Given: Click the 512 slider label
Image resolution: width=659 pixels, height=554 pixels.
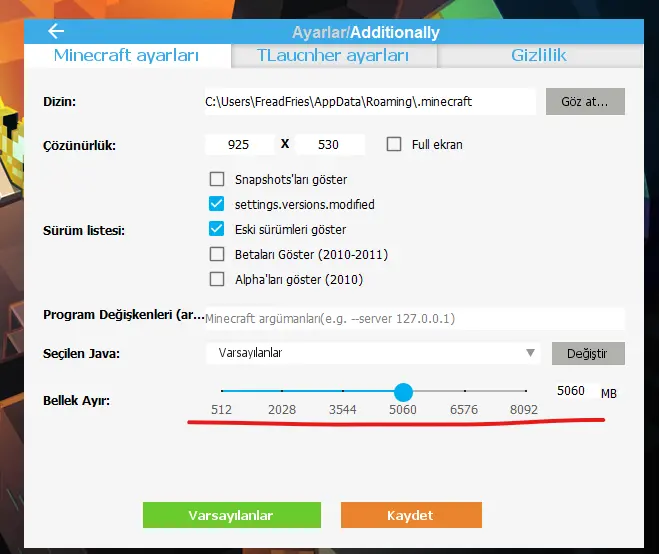Looking at the screenshot, I should click(221, 409).
